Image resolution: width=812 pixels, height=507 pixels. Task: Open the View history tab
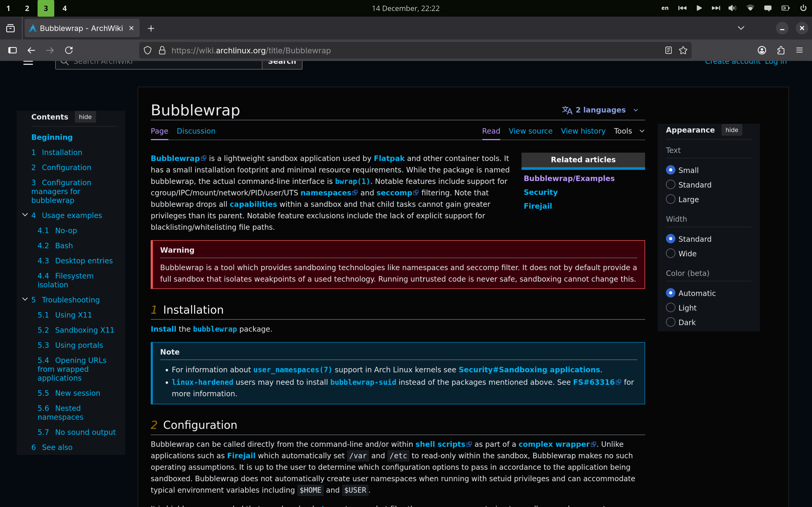[583, 131]
